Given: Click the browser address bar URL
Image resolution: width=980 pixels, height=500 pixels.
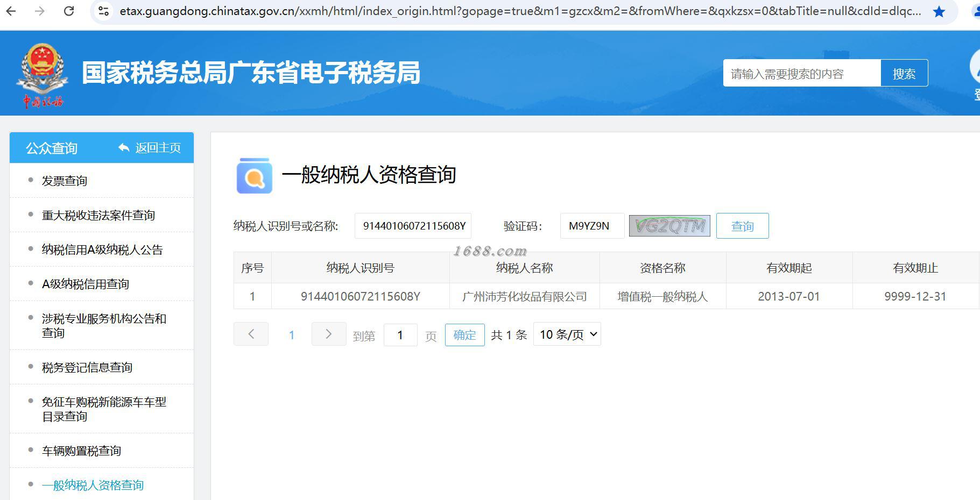Looking at the screenshot, I should click(x=520, y=11).
